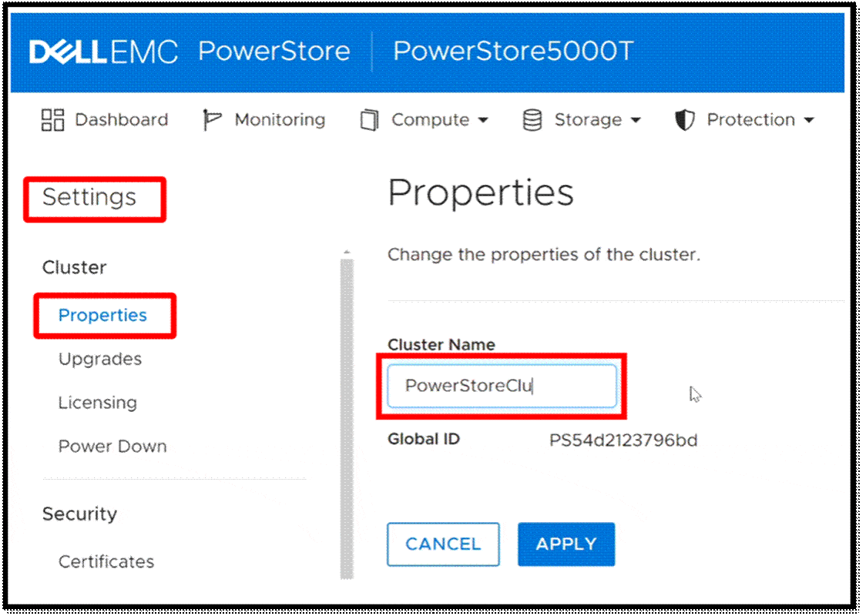Viewport: 866px width, 616px height.
Task: Open the Protection menu label
Action: pyautogui.click(x=751, y=120)
